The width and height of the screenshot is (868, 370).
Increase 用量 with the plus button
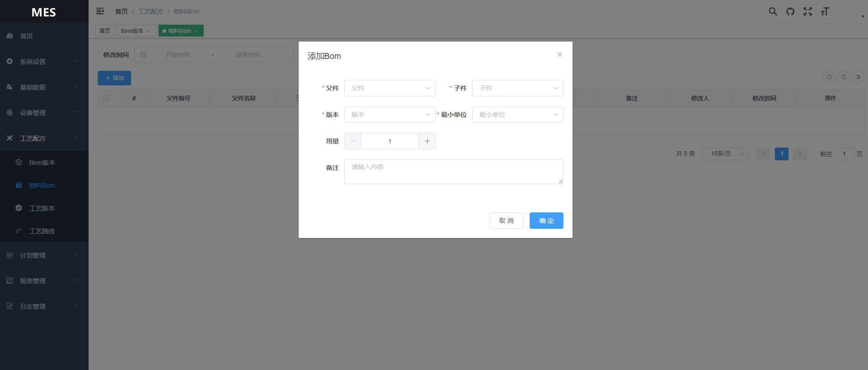[x=427, y=141]
